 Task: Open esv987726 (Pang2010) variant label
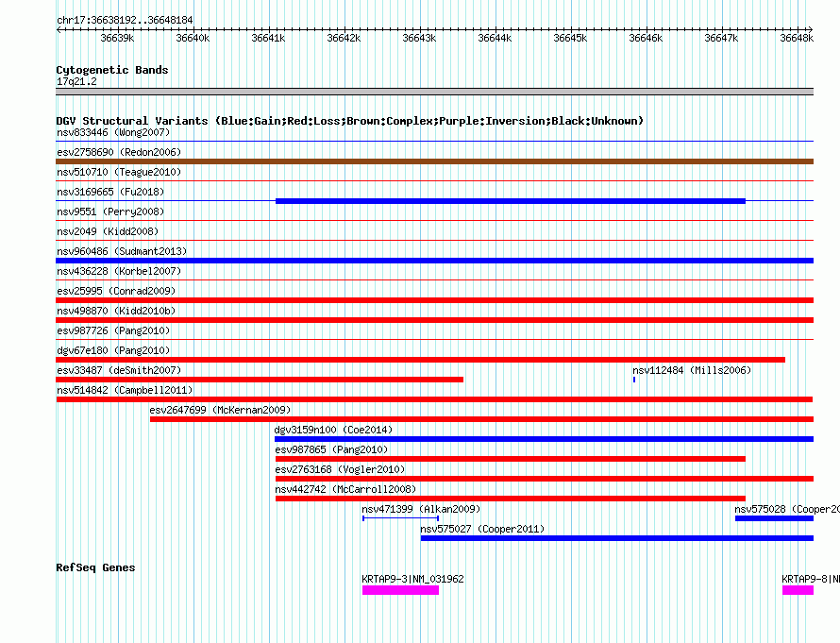tap(113, 330)
